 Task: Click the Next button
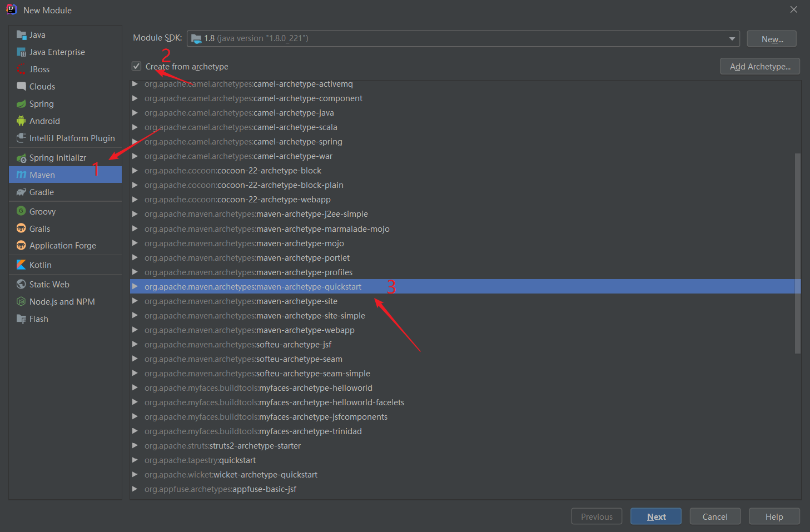coord(656,516)
